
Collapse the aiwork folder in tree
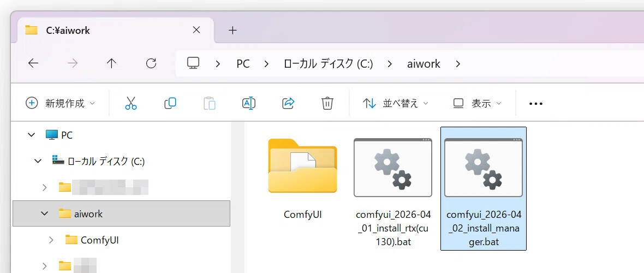pos(44,213)
